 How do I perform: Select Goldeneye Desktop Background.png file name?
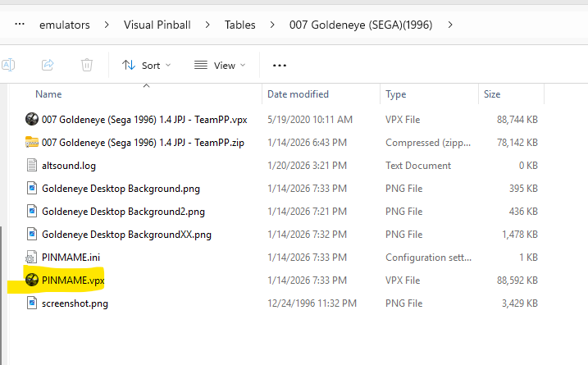pos(121,189)
